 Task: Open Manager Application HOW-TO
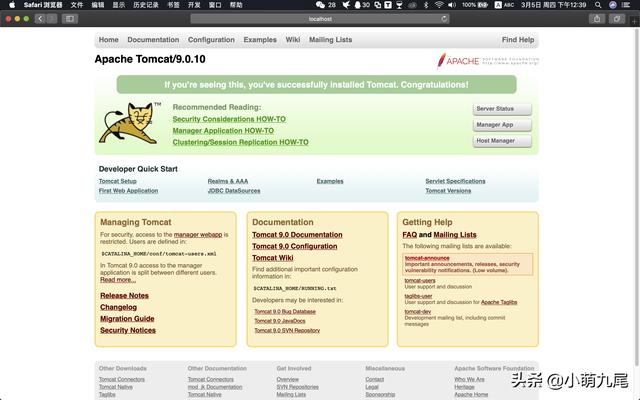223,131
